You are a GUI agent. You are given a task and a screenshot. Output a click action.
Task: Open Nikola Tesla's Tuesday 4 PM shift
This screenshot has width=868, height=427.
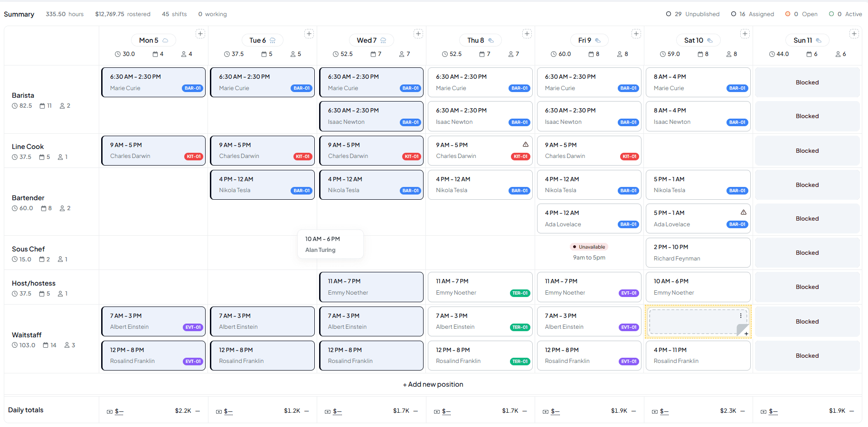pyautogui.click(x=262, y=185)
